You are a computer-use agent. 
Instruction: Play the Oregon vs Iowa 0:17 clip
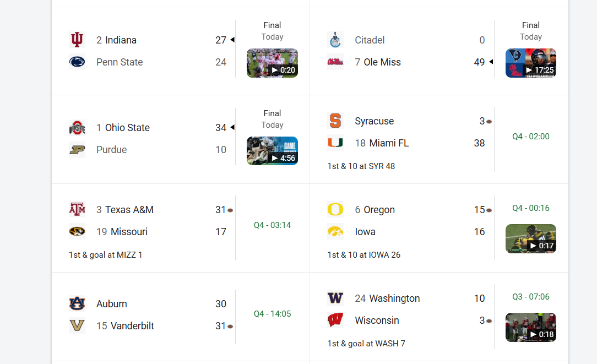(x=530, y=239)
